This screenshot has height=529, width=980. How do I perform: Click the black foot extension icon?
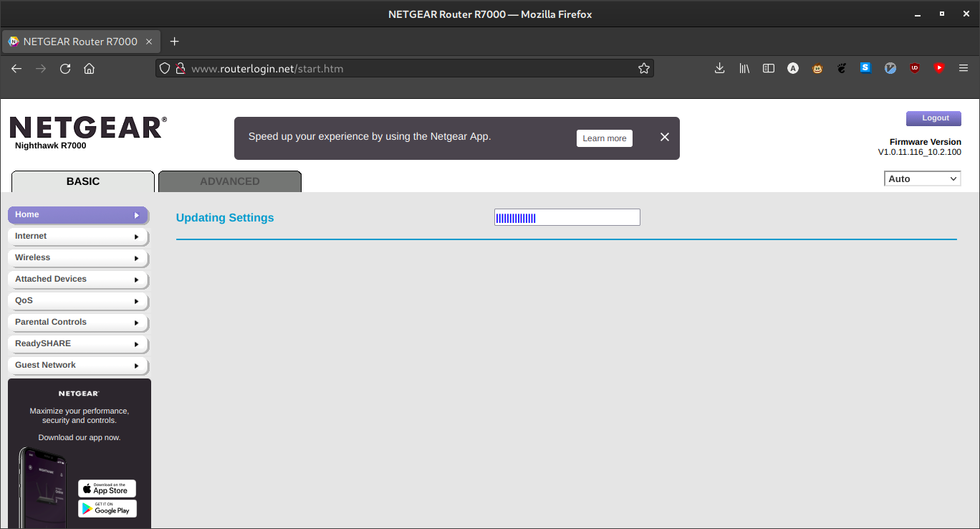coord(842,68)
